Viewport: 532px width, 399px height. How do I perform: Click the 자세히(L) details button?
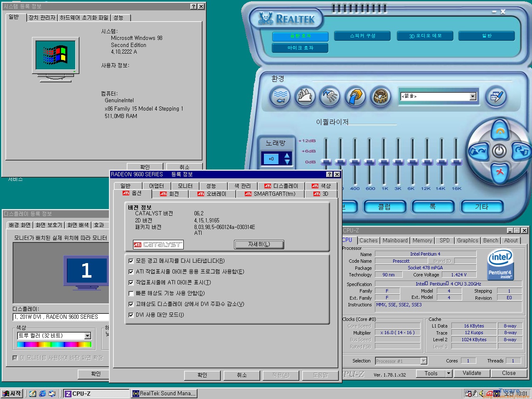[x=259, y=244]
